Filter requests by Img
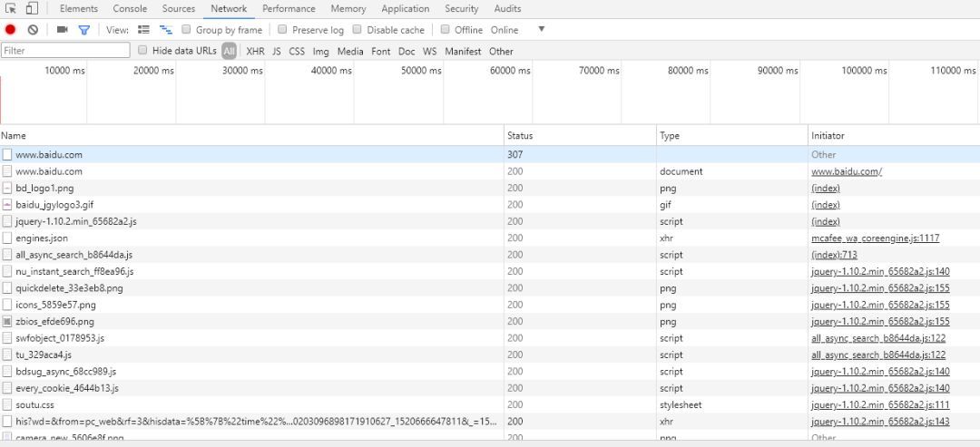The height and width of the screenshot is (447, 980). pyautogui.click(x=320, y=51)
